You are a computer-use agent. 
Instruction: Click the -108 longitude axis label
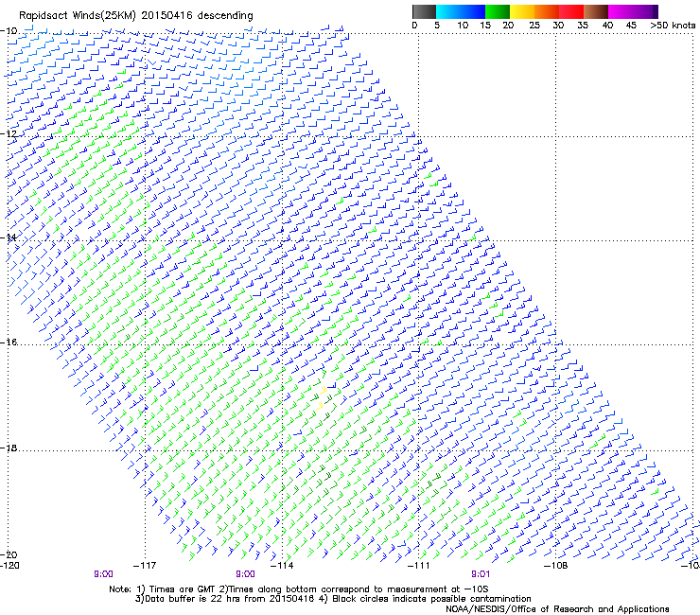tap(556, 566)
